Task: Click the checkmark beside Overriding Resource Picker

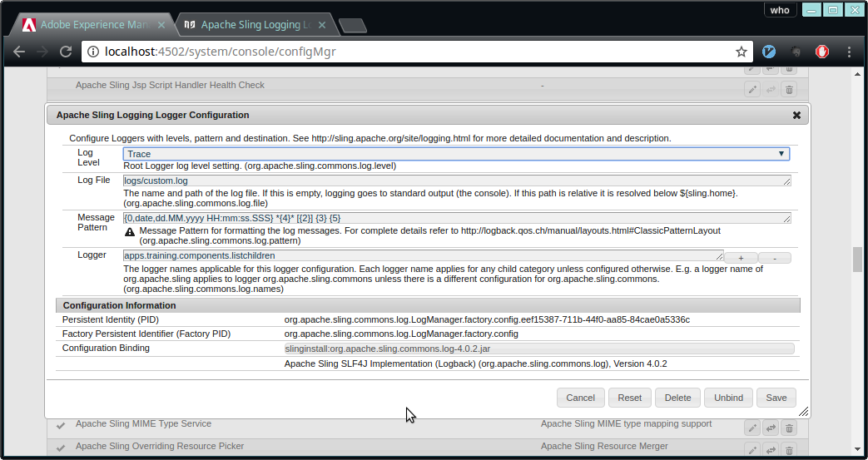Action: [x=61, y=448]
